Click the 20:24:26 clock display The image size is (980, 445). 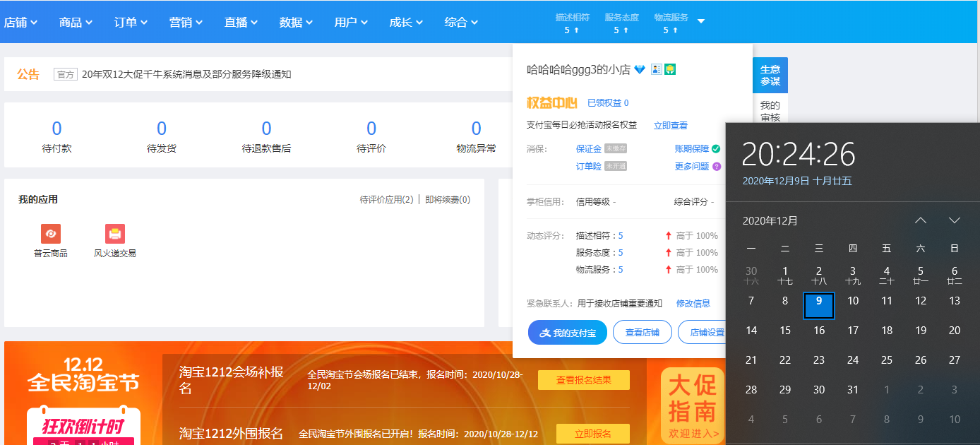[799, 154]
